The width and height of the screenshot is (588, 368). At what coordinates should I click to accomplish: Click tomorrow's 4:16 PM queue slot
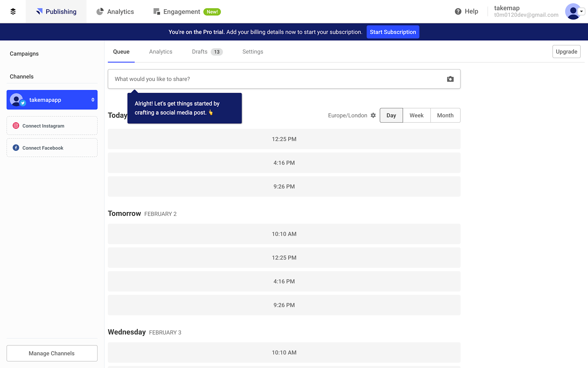[284, 281]
